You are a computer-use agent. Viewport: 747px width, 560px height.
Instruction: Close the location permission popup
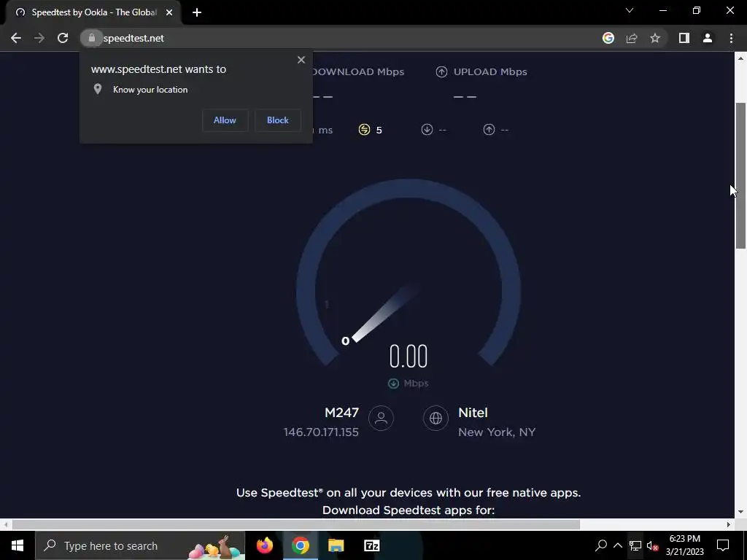pos(301,60)
